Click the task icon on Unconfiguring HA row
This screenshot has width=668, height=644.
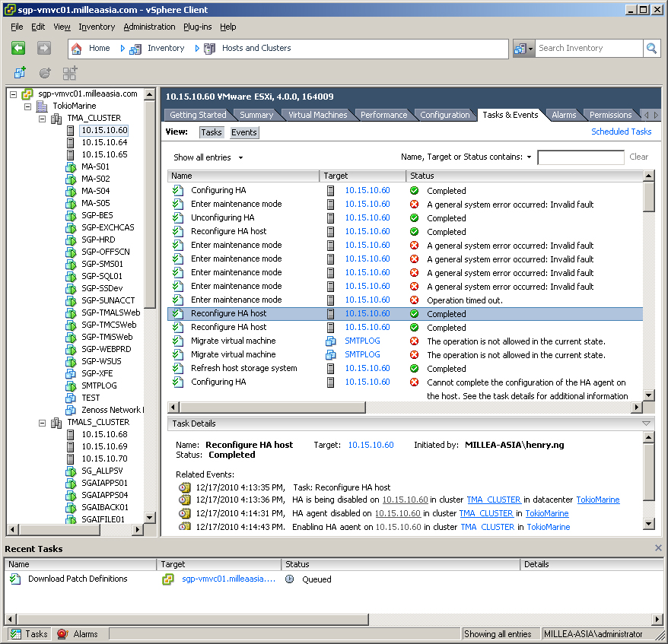[178, 218]
